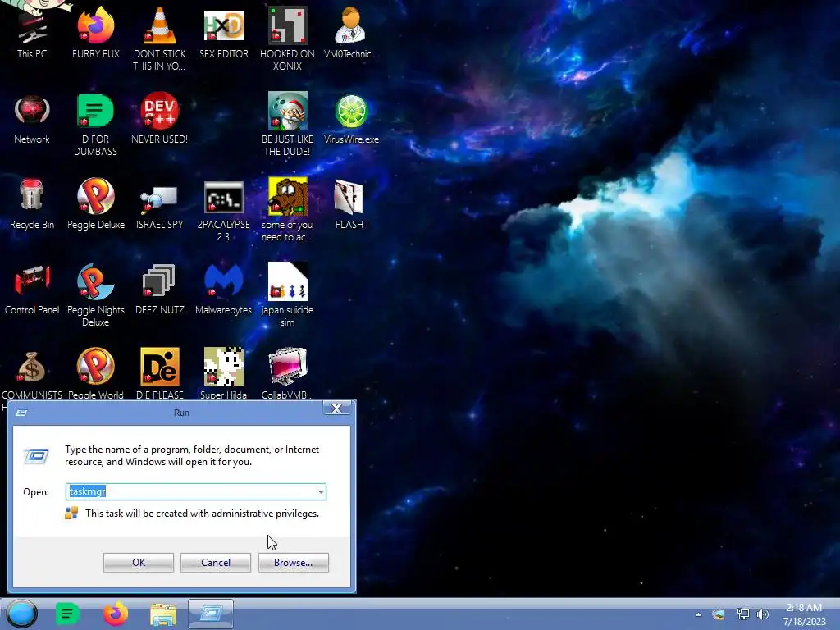Image resolution: width=840 pixels, height=630 pixels.
Task: Select the FLASH ! cards icon
Action: point(351,203)
